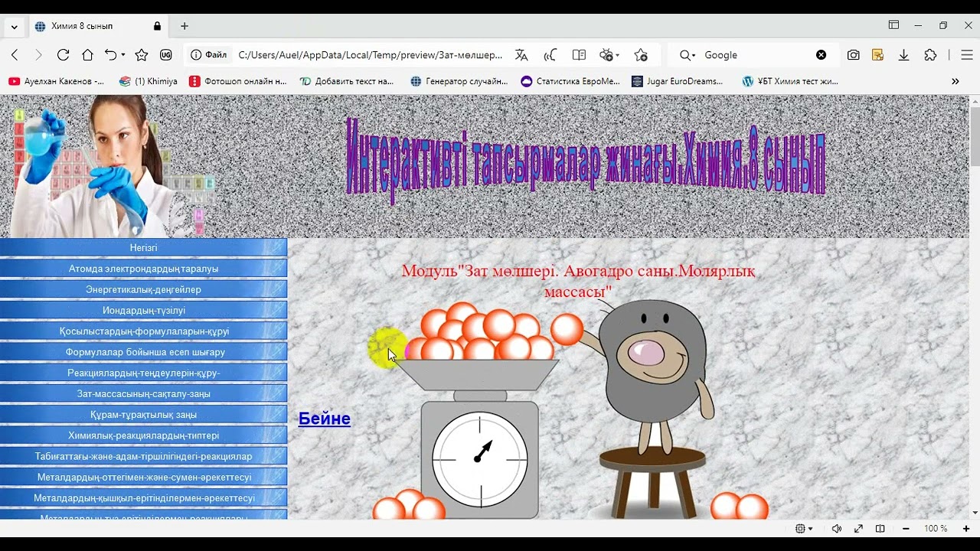
Task: Click the ad blocker gear icon
Action: tap(606, 55)
